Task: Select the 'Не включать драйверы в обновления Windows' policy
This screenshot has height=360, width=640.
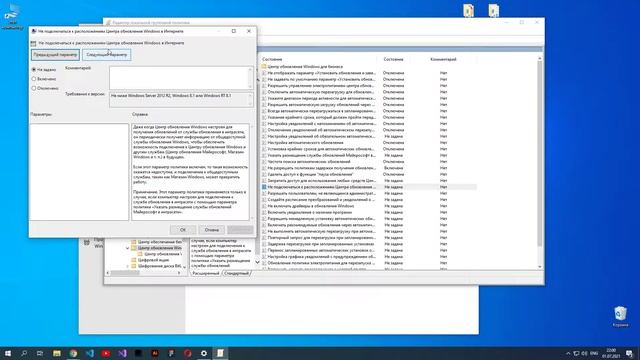Action: click(x=311, y=206)
